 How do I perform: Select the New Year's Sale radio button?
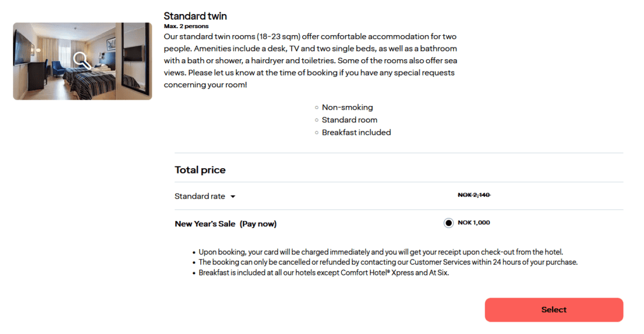click(448, 223)
